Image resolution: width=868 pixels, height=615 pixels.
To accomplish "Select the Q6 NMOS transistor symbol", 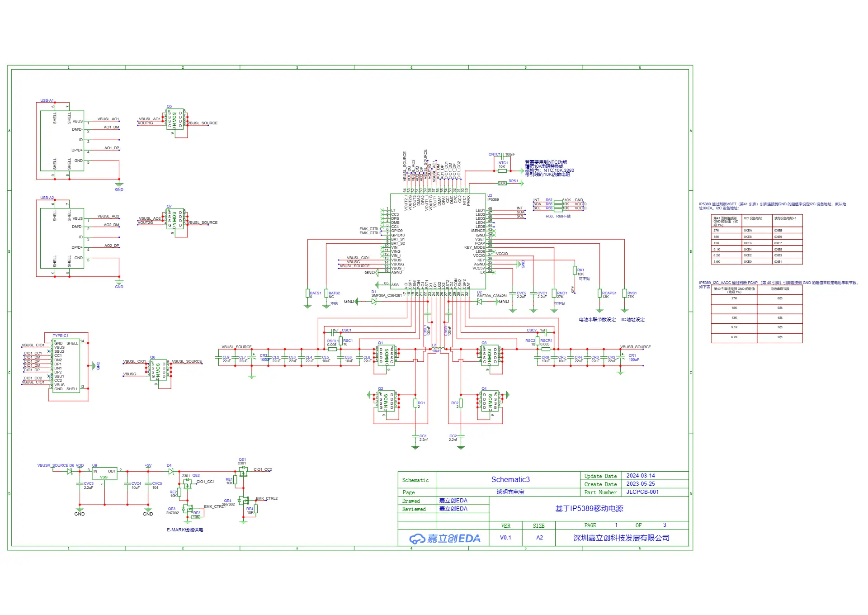I will 158,370.
